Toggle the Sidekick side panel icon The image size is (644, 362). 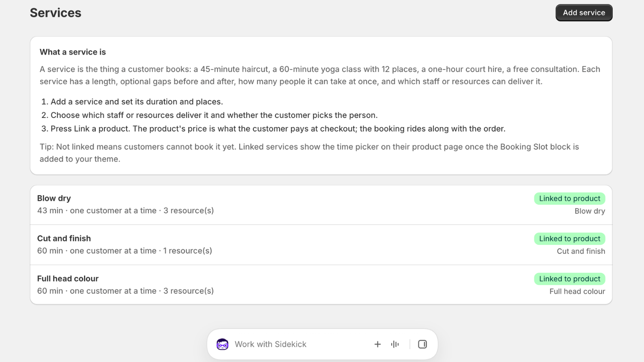coord(422,344)
